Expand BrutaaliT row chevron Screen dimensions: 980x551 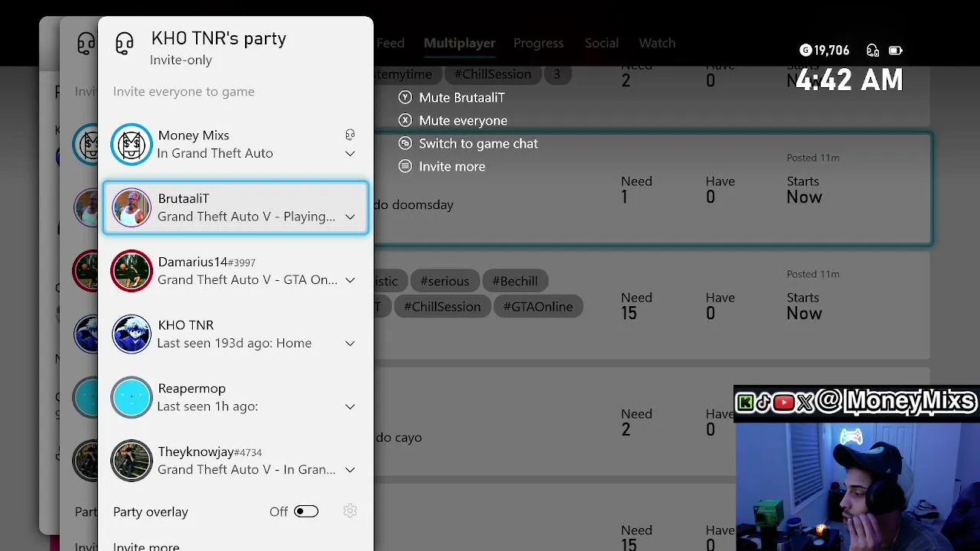(x=350, y=217)
